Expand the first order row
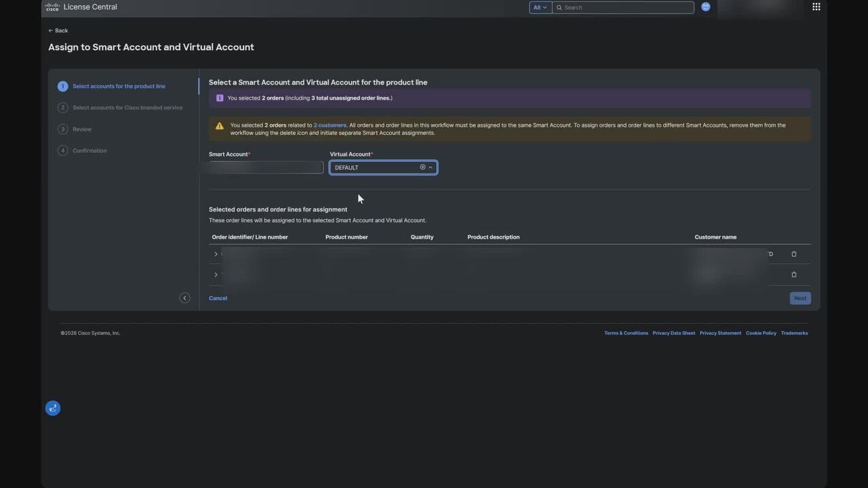Viewport: 868px width, 488px height. (x=216, y=254)
